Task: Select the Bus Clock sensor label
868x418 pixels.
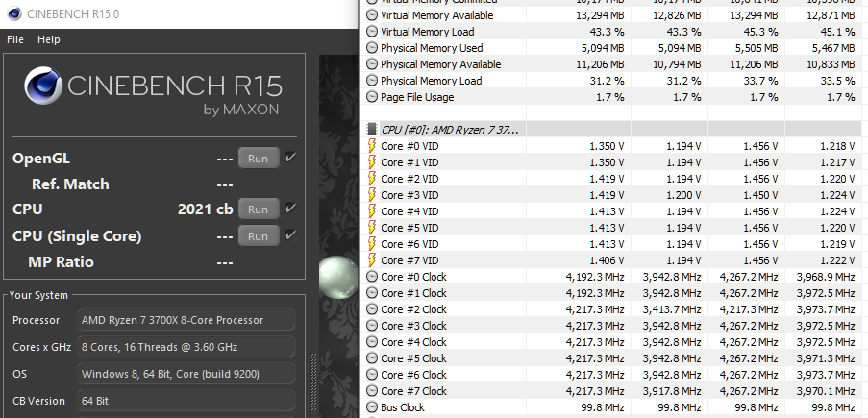Action: [x=403, y=407]
